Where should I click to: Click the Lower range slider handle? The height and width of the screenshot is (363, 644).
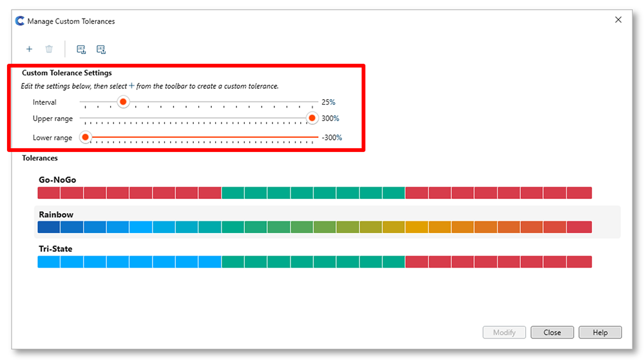click(85, 137)
